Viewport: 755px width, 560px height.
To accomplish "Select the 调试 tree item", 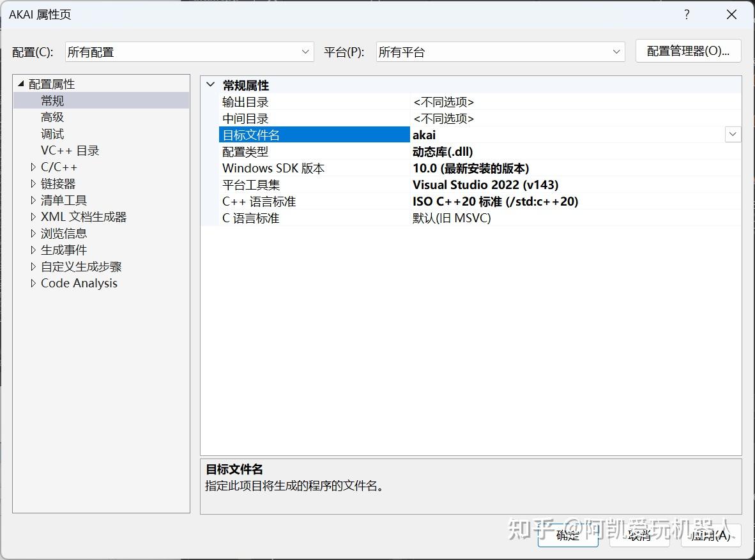I will pyautogui.click(x=52, y=133).
